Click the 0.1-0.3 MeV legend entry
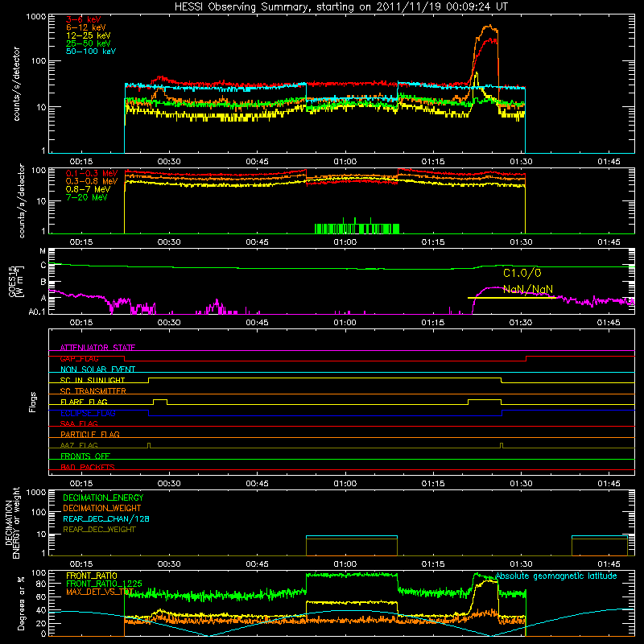The image size is (644, 644). click(x=92, y=174)
